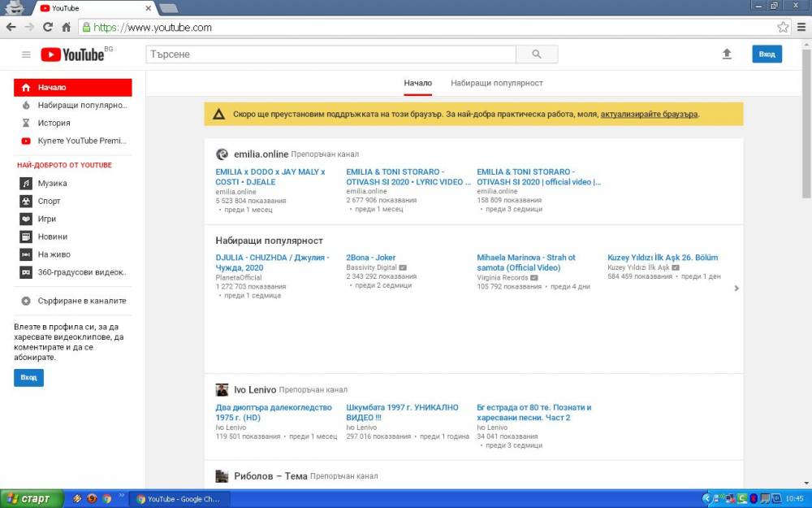812x508 pixels.
Task: Bookmark page with star icon
Action: (x=783, y=27)
